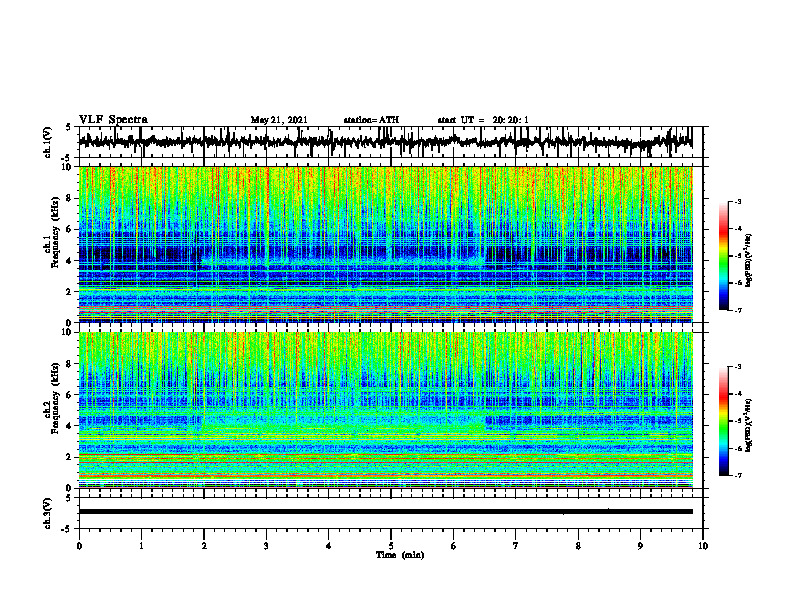Click the ch.1 color bar "log(PSD)" units label
This screenshot has height=612, width=792.
click(x=749, y=260)
